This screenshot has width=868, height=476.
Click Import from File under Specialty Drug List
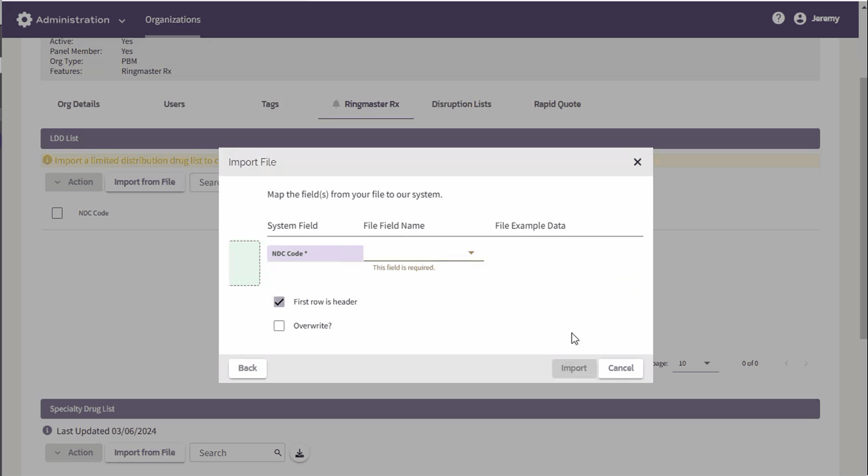tap(145, 453)
